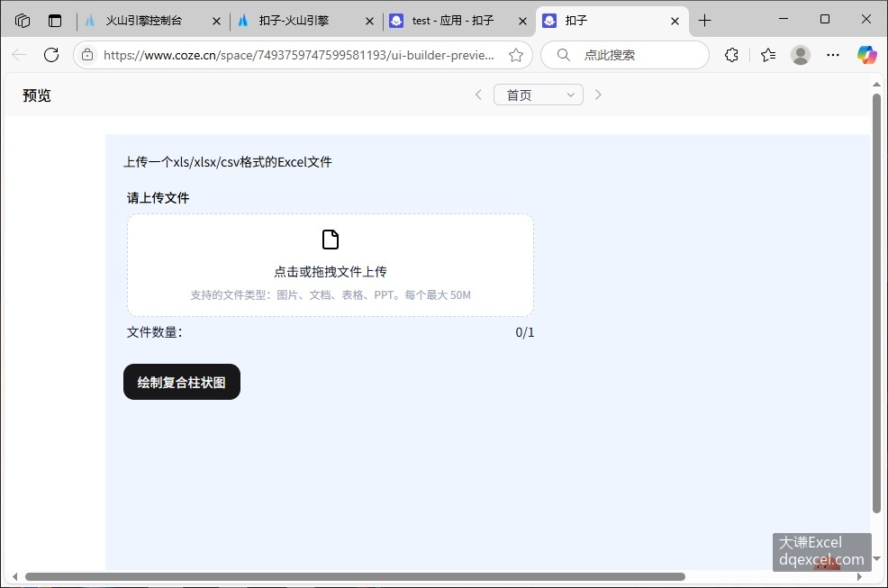Click 点击或拖拽文件上传 upload zone

(331, 265)
